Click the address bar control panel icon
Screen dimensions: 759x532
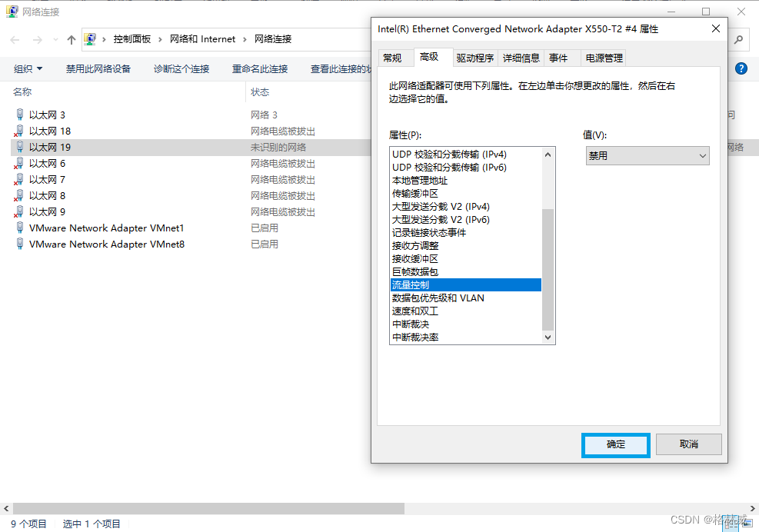click(90, 39)
